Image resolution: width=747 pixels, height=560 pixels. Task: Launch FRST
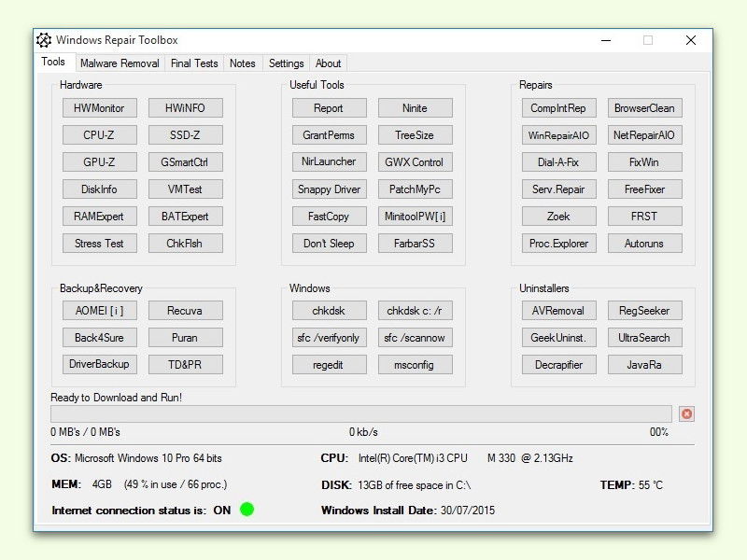point(644,217)
